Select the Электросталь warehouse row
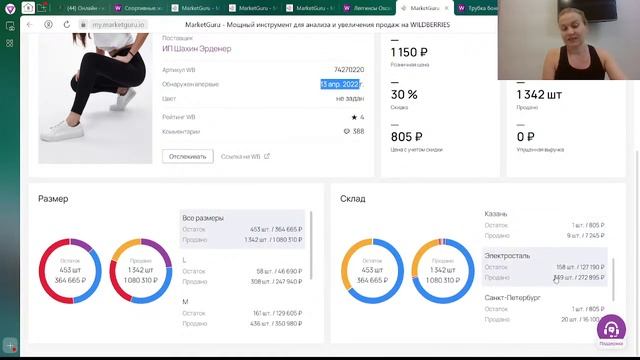 point(544,267)
